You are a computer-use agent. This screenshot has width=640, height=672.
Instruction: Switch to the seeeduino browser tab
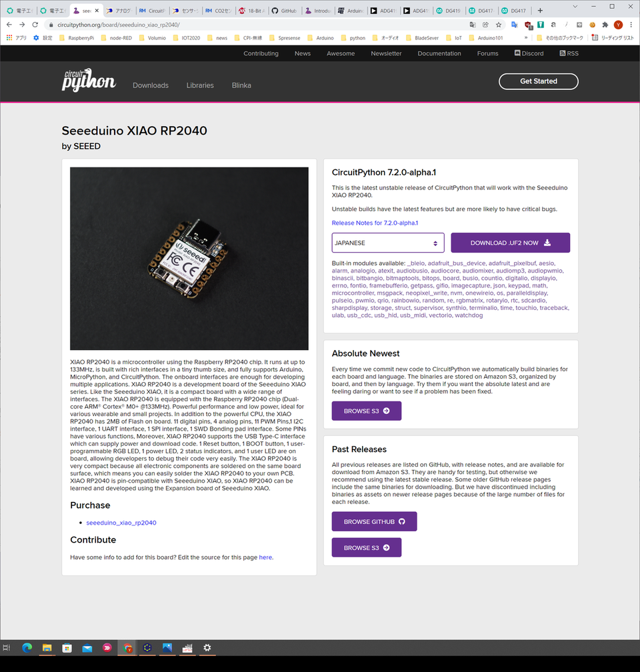85,11
